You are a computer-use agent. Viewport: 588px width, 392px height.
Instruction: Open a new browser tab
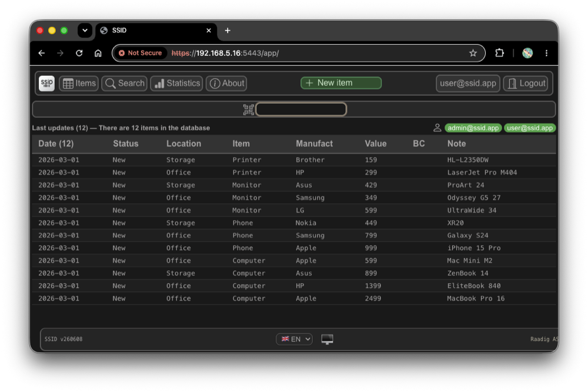(228, 31)
